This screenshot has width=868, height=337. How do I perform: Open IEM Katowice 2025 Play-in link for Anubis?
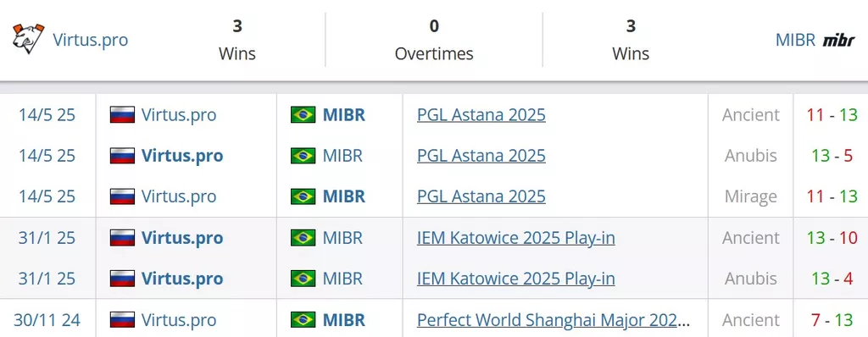click(x=516, y=279)
